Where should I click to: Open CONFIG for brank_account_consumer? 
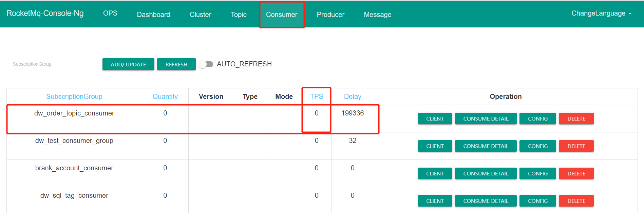[537, 173]
